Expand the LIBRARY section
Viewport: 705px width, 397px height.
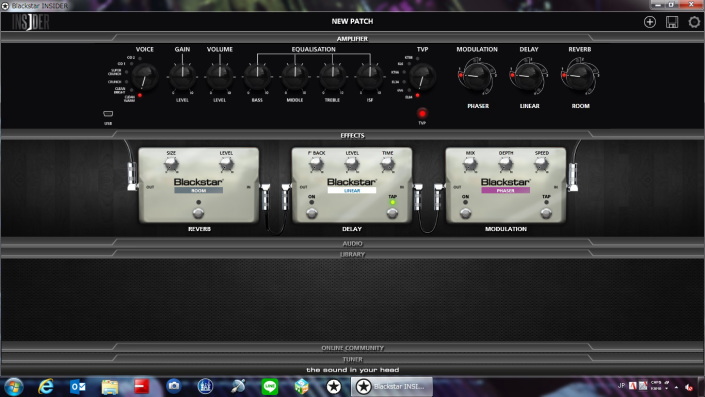coord(352,254)
